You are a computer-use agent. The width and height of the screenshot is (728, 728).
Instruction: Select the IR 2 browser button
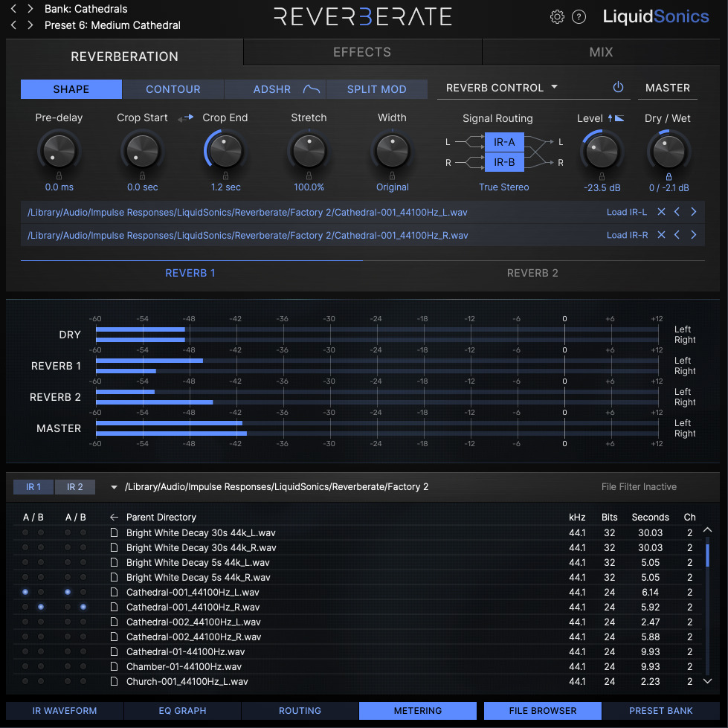pos(75,486)
